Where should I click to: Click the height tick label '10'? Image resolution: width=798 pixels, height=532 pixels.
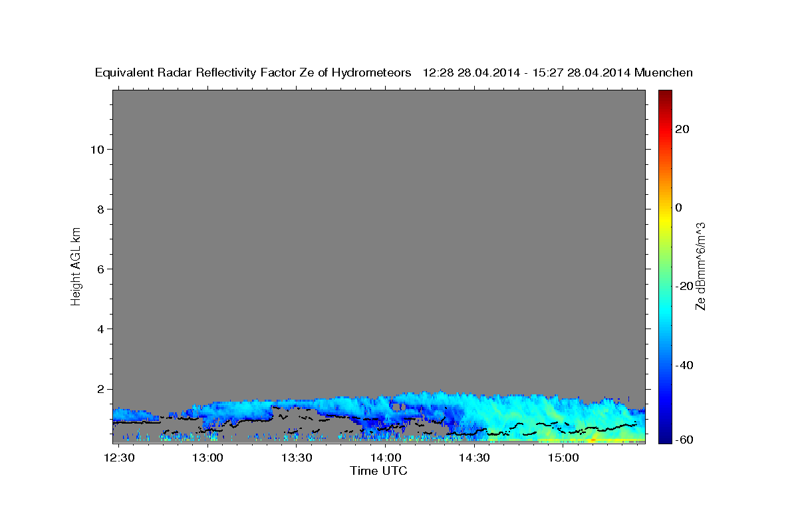96,149
